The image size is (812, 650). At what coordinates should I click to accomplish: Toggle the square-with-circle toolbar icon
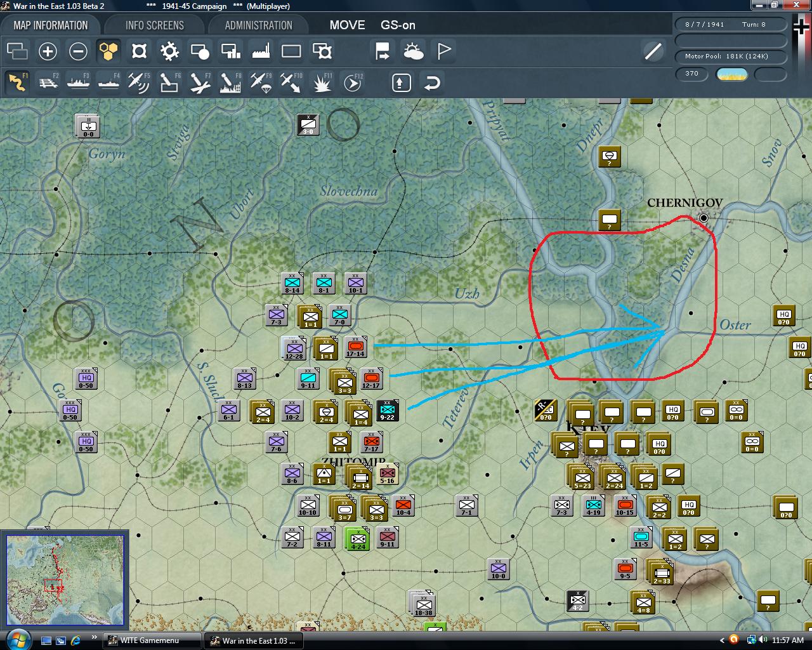[200, 51]
